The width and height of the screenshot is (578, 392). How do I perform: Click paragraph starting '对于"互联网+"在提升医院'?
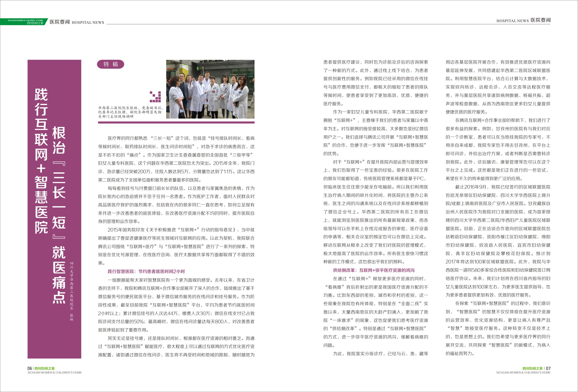(375, 212)
